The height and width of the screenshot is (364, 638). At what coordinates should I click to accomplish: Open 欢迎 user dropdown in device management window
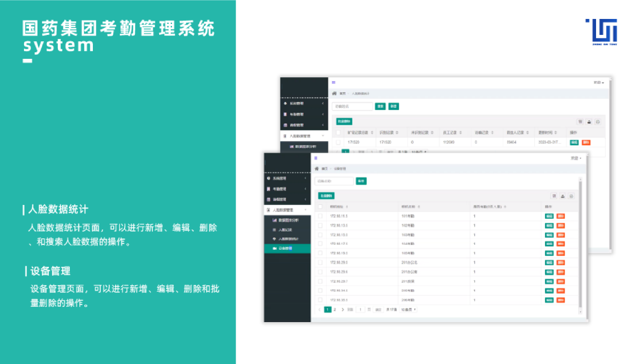click(x=576, y=158)
